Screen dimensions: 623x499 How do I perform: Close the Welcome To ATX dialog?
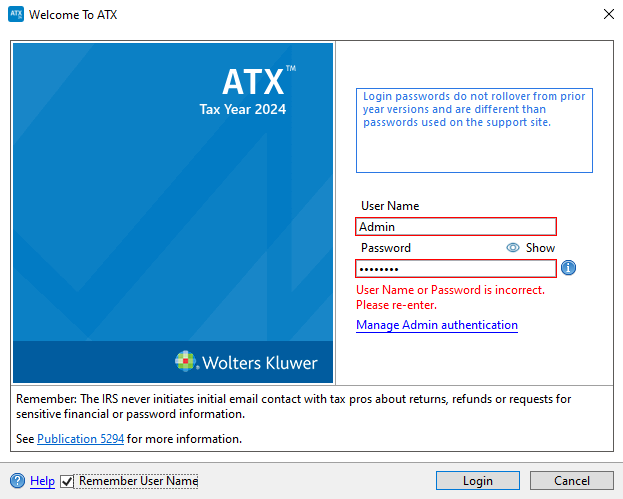click(x=608, y=15)
